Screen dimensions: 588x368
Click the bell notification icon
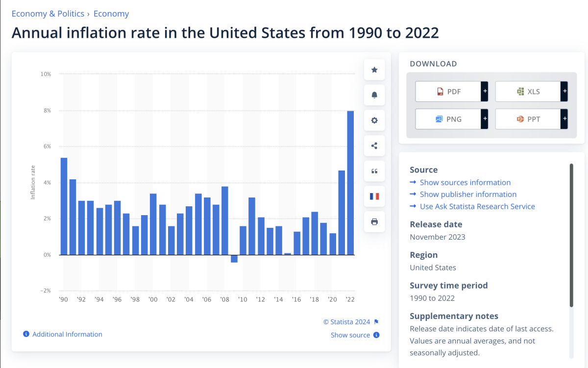374,95
